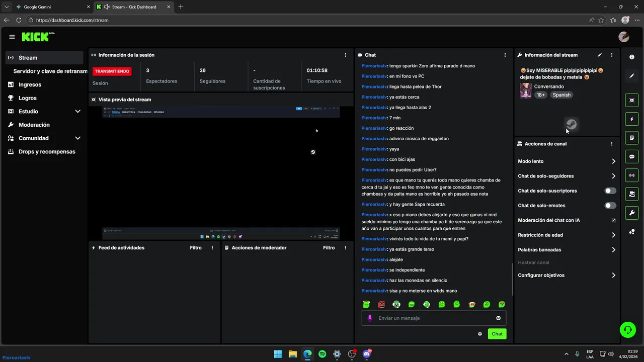Edit stream info via pencil in panel header
This screenshot has width=644, height=362.
click(599, 55)
